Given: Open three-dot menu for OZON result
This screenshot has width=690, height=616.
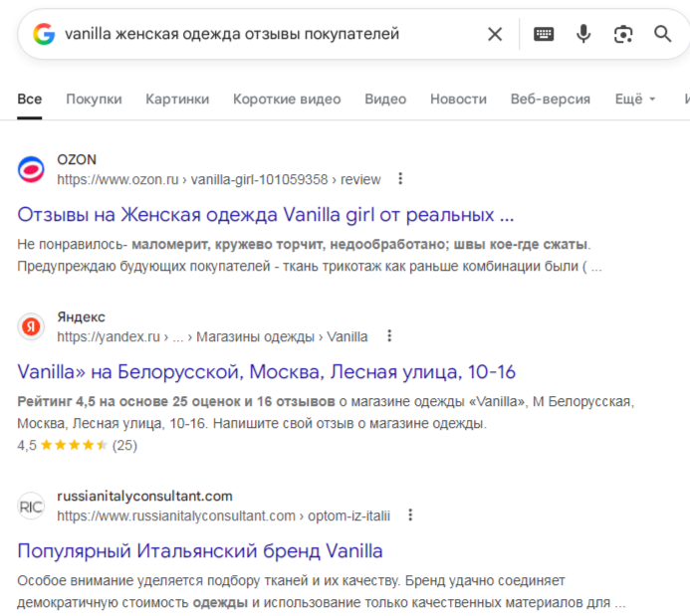Looking at the screenshot, I should (400, 179).
